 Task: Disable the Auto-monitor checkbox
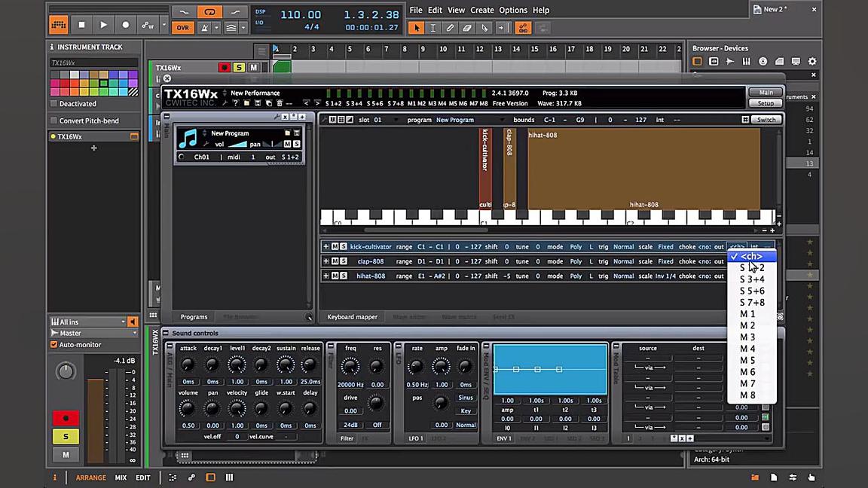tap(53, 345)
